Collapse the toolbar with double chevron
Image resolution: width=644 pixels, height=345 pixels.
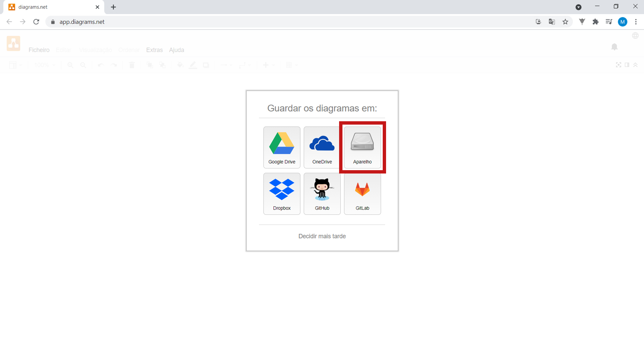(635, 65)
